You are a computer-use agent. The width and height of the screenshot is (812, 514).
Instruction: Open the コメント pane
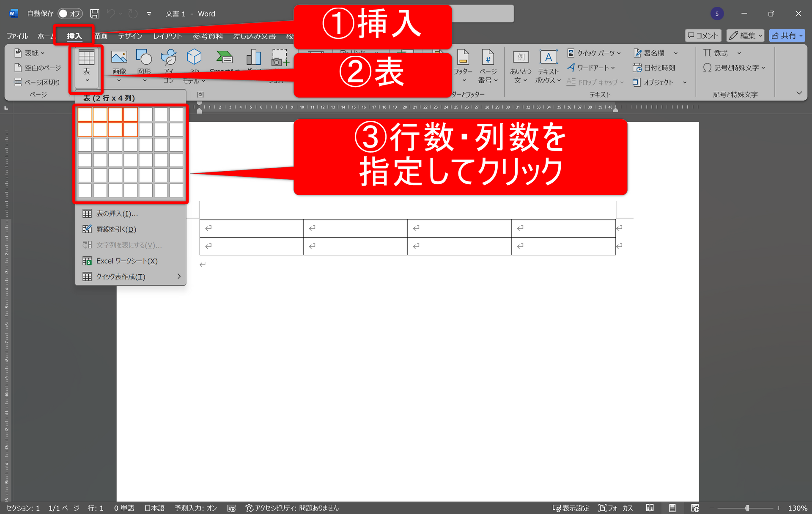(703, 36)
